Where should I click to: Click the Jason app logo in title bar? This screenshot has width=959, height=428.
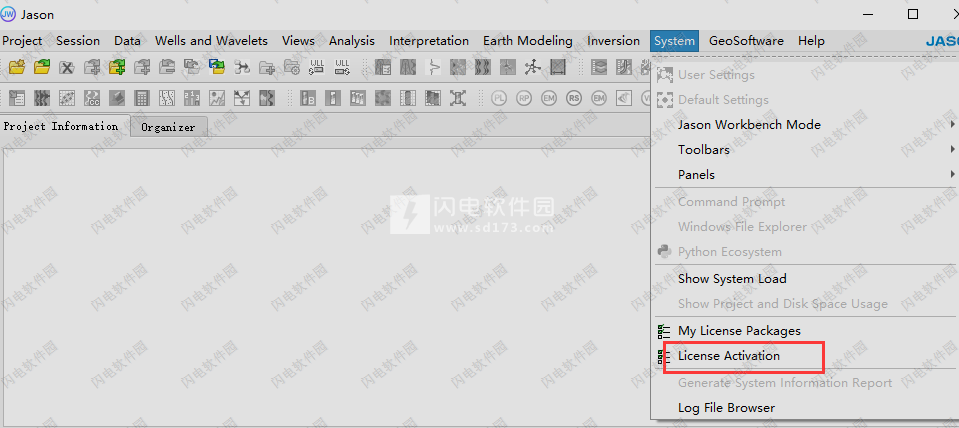pos(8,14)
